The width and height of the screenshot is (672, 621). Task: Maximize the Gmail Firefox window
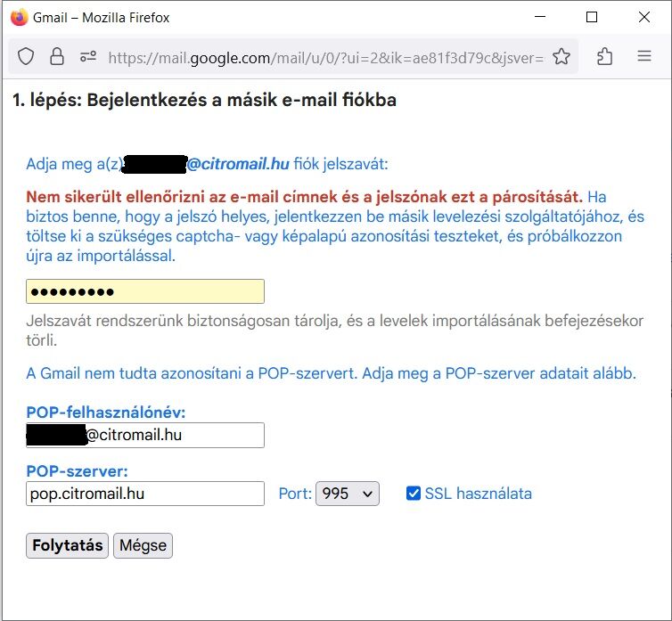pyautogui.click(x=593, y=17)
